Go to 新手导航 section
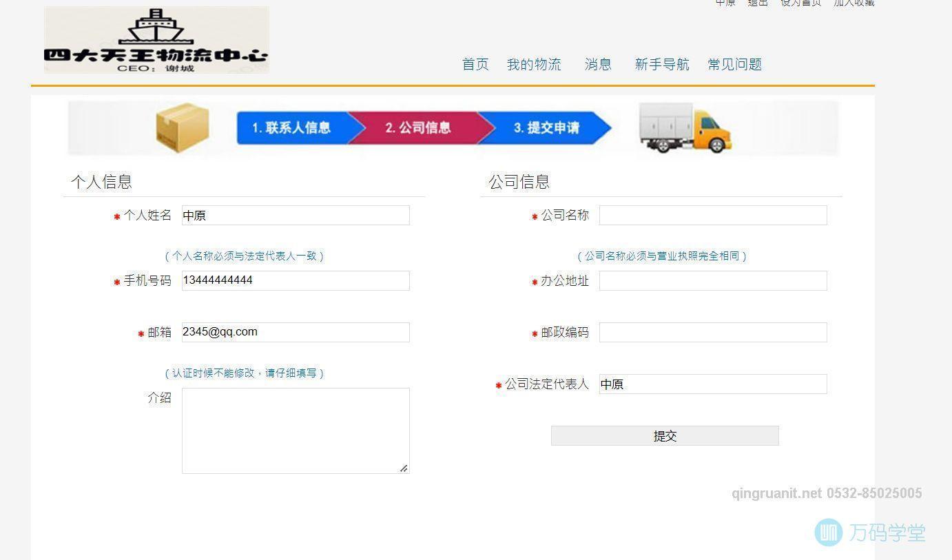This screenshot has height=560, width=952. pos(661,64)
